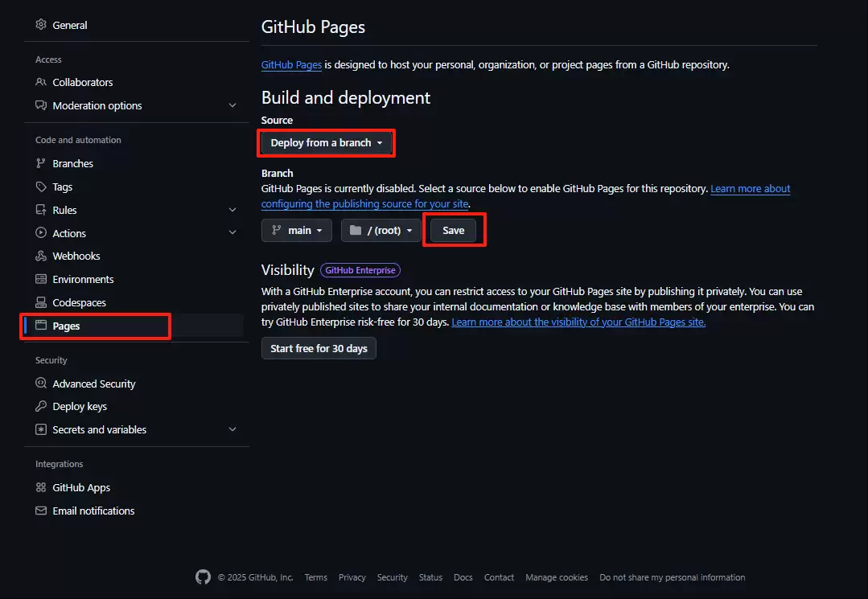Viewport: 868px width, 599px height.
Task: Expand Moderation options chevron
Action: click(232, 105)
